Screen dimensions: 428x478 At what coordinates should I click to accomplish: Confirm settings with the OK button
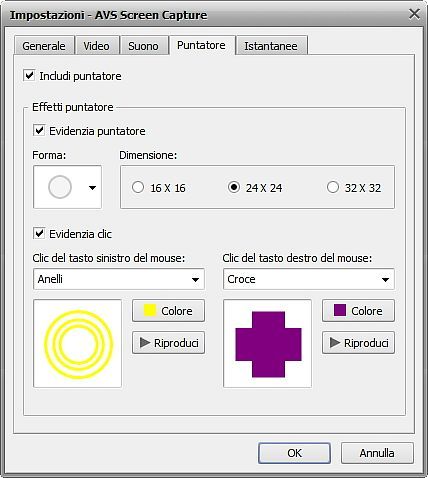[294, 453]
